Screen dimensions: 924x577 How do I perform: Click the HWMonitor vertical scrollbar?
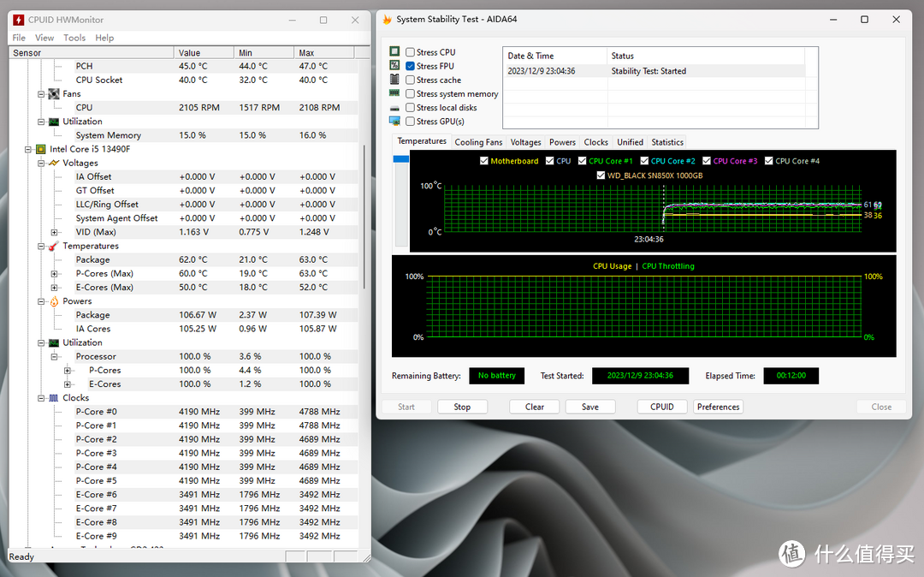click(x=364, y=217)
